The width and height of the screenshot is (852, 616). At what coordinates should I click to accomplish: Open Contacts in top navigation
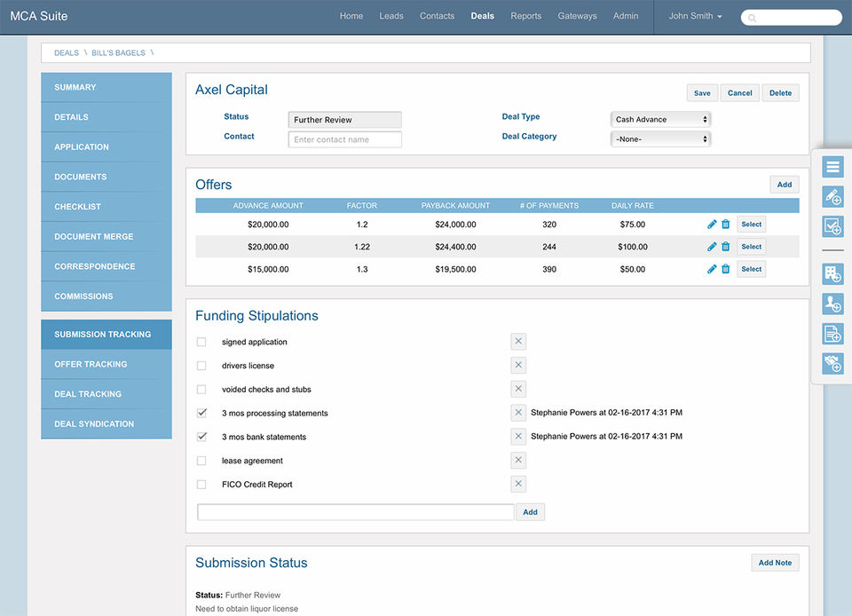(x=437, y=16)
